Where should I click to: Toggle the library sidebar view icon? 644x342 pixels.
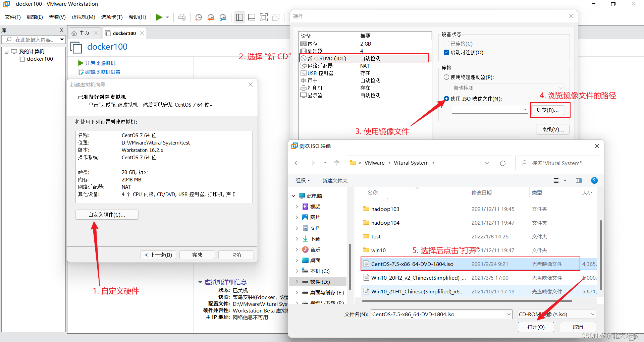point(239,17)
